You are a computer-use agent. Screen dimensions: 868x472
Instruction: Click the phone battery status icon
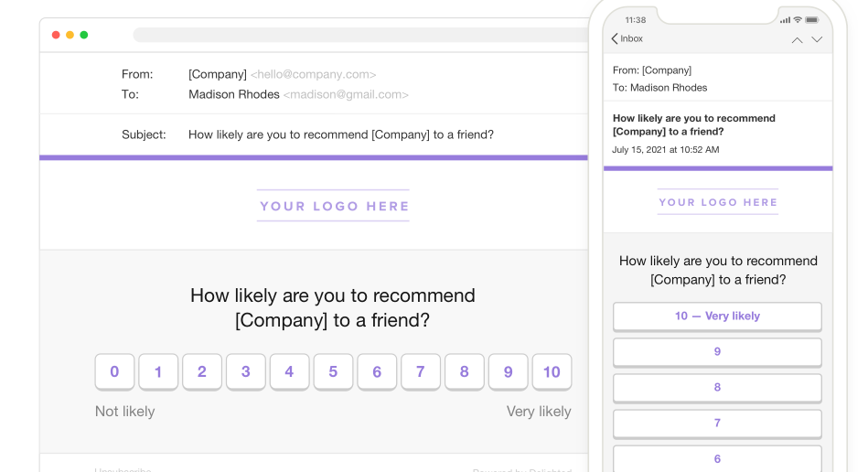click(813, 20)
